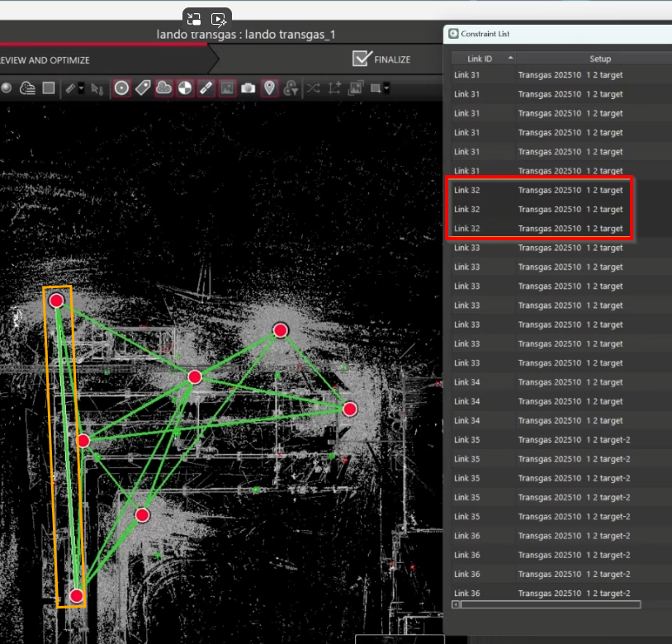The image size is (672, 644).
Task: Click the cursor pick selection icon
Action: pyautogui.click(x=97, y=88)
